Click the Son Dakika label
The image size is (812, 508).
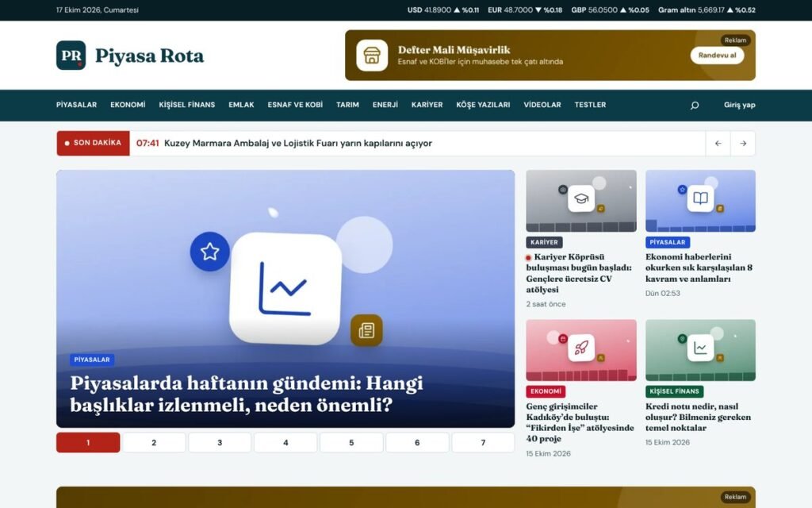(94, 143)
